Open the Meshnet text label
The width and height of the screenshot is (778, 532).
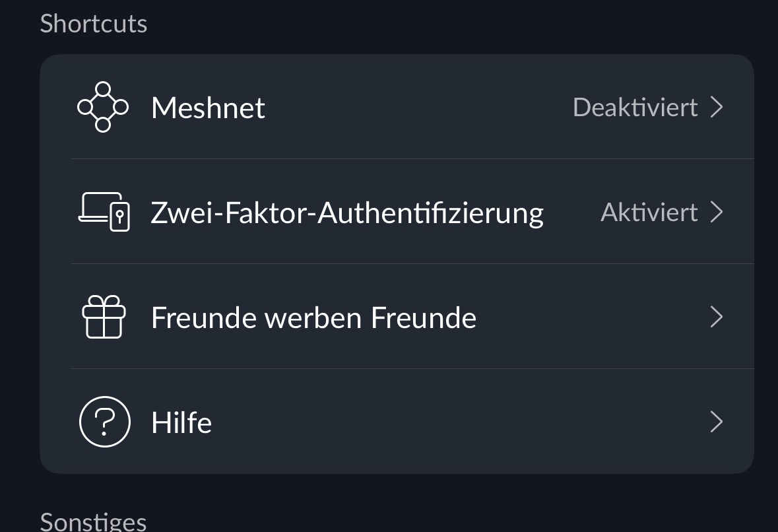(208, 108)
